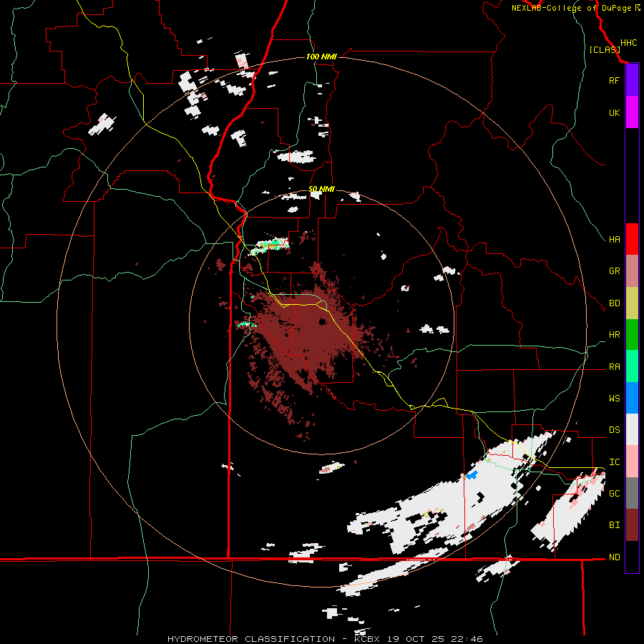This screenshot has height=644, width=644.
Task: Click the 'HA' legend label
Action: point(614,240)
